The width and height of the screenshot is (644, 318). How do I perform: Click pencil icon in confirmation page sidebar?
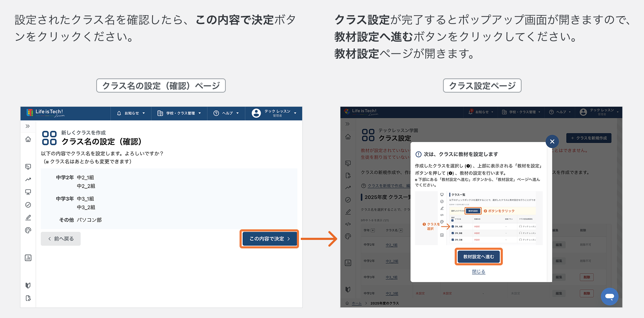tap(28, 218)
